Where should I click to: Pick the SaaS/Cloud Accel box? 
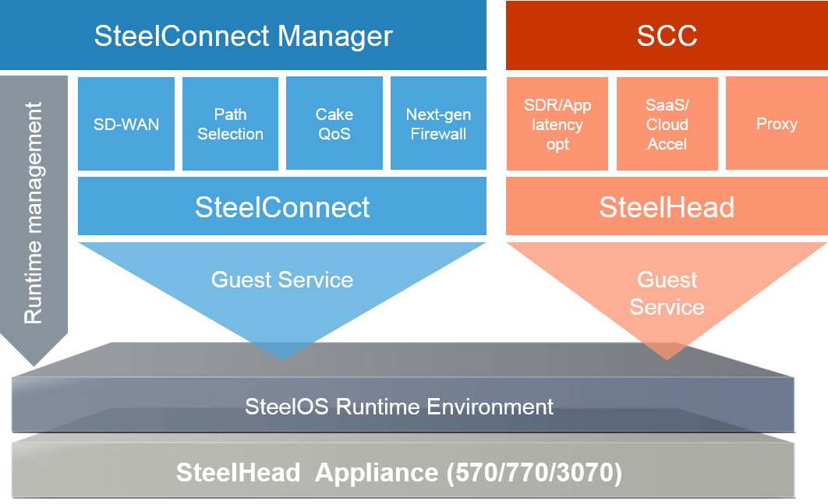pyautogui.click(x=667, y=124)
